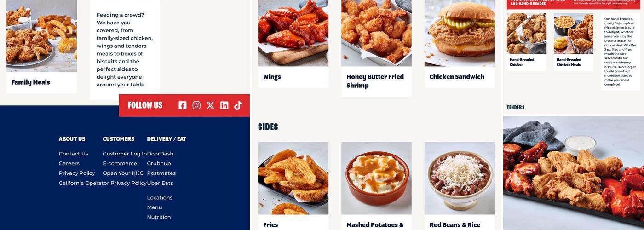Select the Customer Log In link
The height and width of the screenshot is (230, 644).
pyautogui.click(x=125, y=154)
